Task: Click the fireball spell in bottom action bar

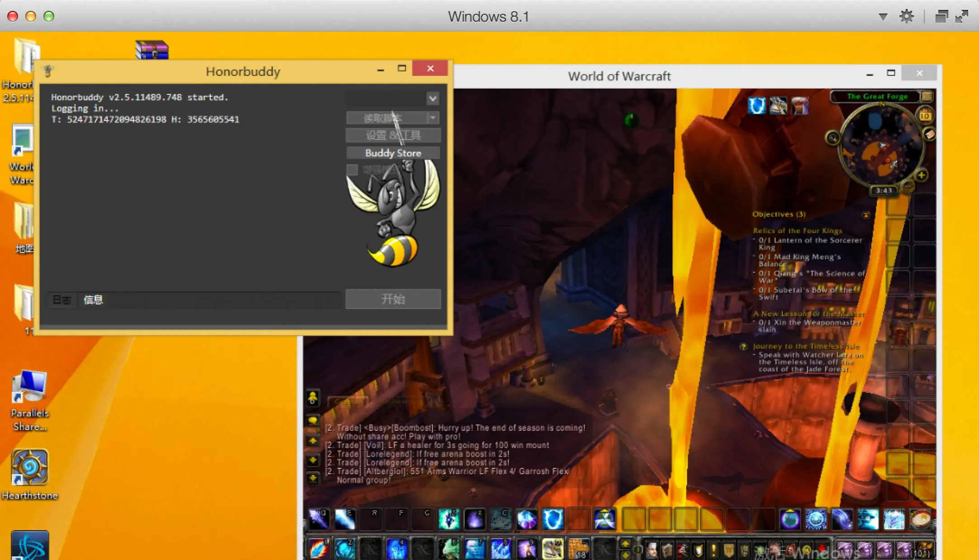Action: [x=319, y=549]
